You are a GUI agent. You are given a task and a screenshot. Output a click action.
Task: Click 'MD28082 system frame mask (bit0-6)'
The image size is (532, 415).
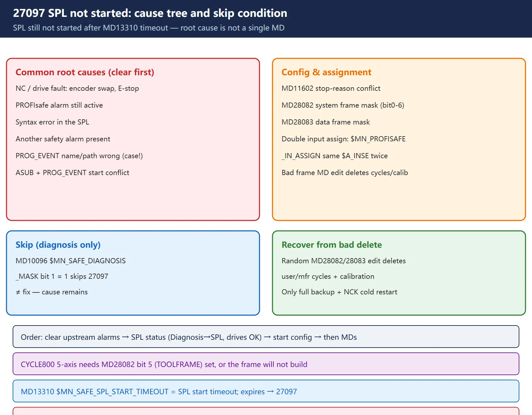point(343,105)
